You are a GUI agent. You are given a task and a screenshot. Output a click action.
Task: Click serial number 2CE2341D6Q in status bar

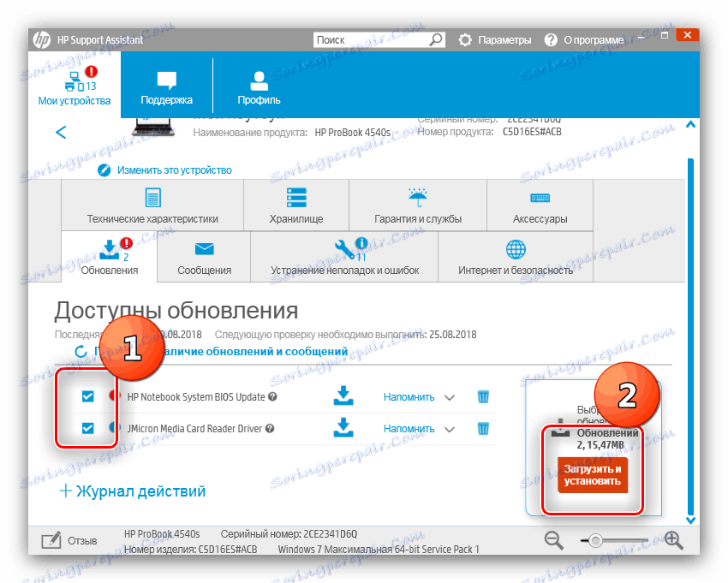coord(330,534)
